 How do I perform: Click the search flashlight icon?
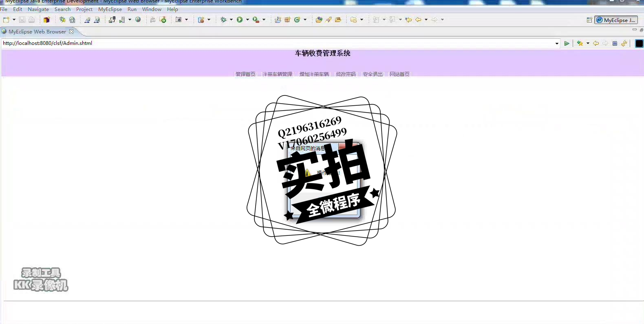pyautogui.click(x=329, y=20)
